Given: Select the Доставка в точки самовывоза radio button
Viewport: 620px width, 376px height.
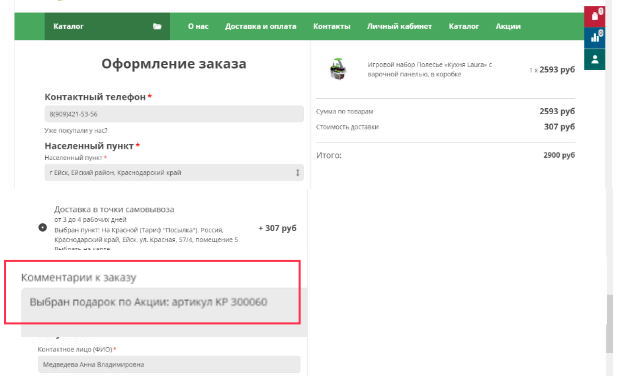Looking at the screenshot, I should click(43, 228).
